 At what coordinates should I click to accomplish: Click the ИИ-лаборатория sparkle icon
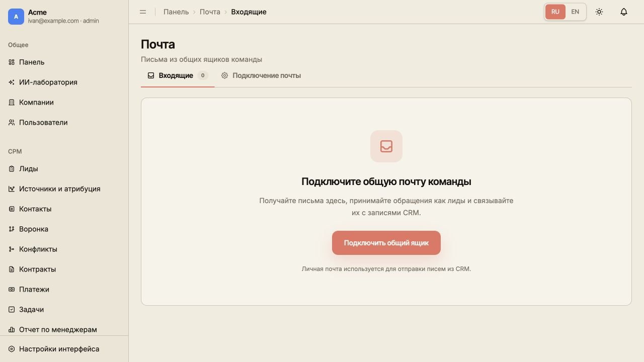click(x=12, y=82)
